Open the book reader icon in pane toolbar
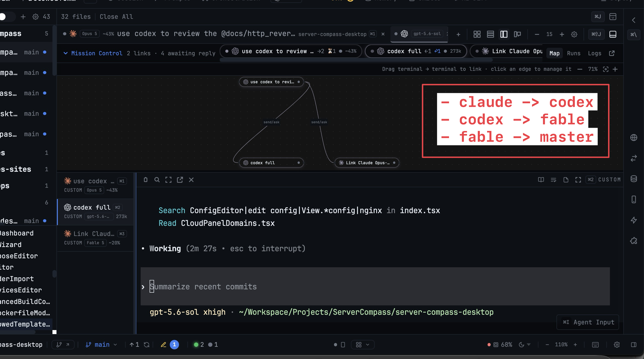This screenshot has width=644, height=359. [x=541, y=180]
